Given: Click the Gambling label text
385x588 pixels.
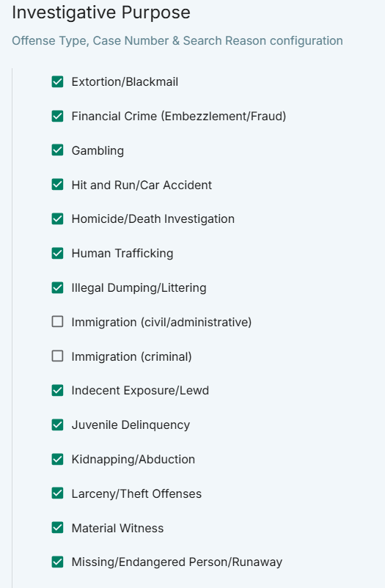Looking at the screenshot, I should [x=98, y=151].
